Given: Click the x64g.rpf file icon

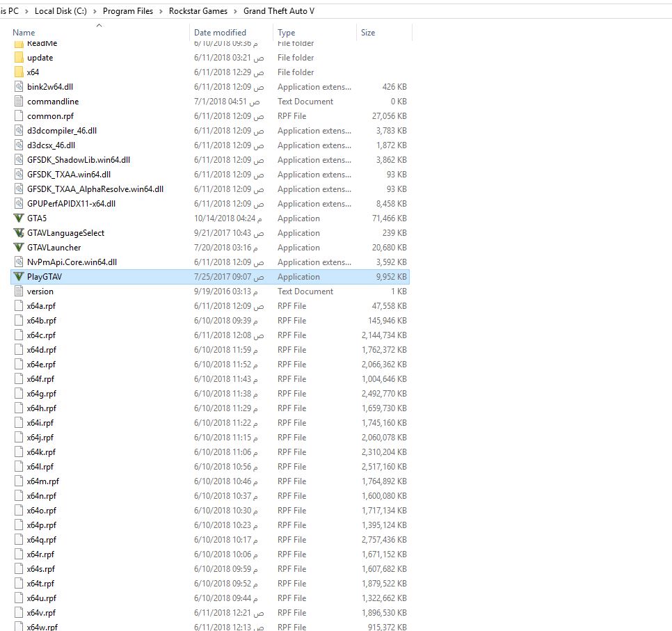Looking at the screenshot, I should click(x=18, y=393).
